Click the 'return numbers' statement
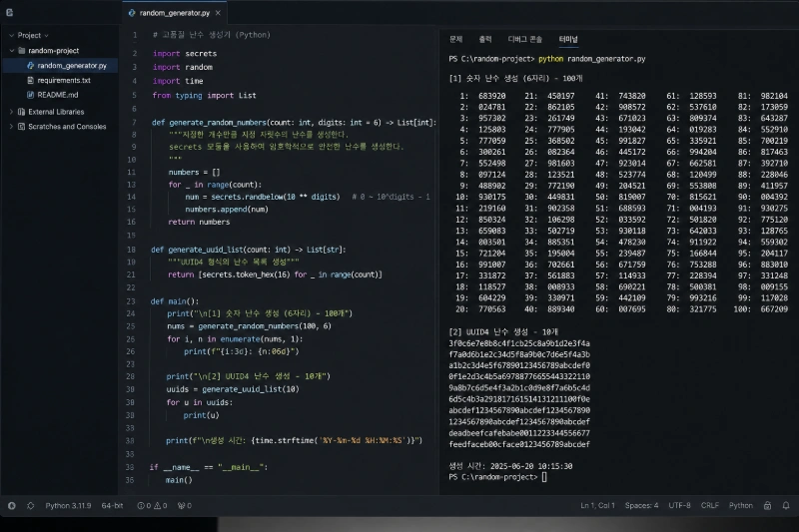799x532 pixels. 199,222
